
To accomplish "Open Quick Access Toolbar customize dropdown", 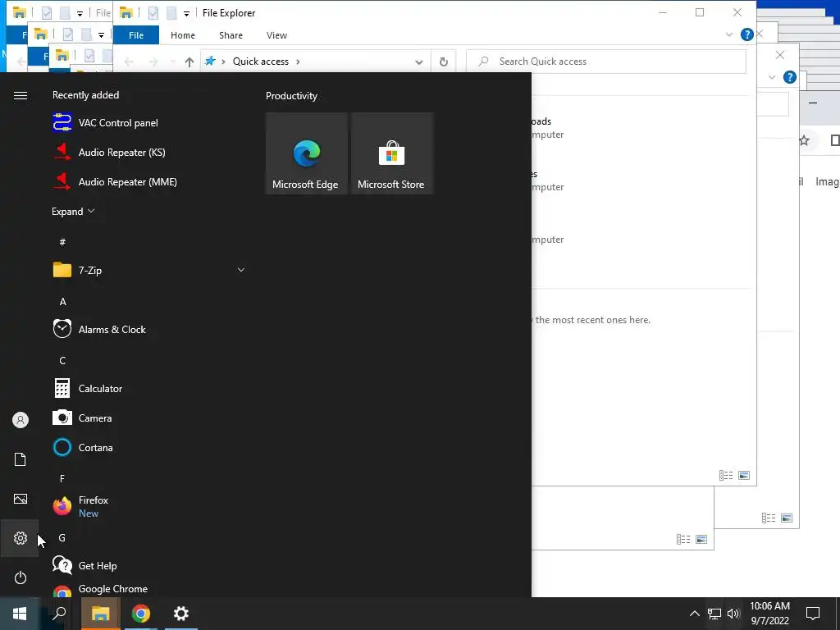I will click(186, 13).
